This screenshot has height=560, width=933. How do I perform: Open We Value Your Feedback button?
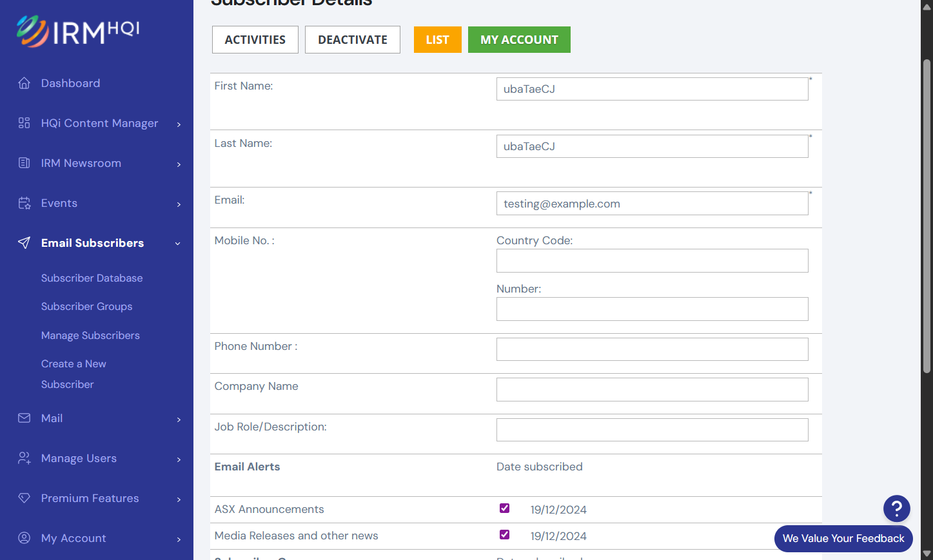(x=843, y=539)
